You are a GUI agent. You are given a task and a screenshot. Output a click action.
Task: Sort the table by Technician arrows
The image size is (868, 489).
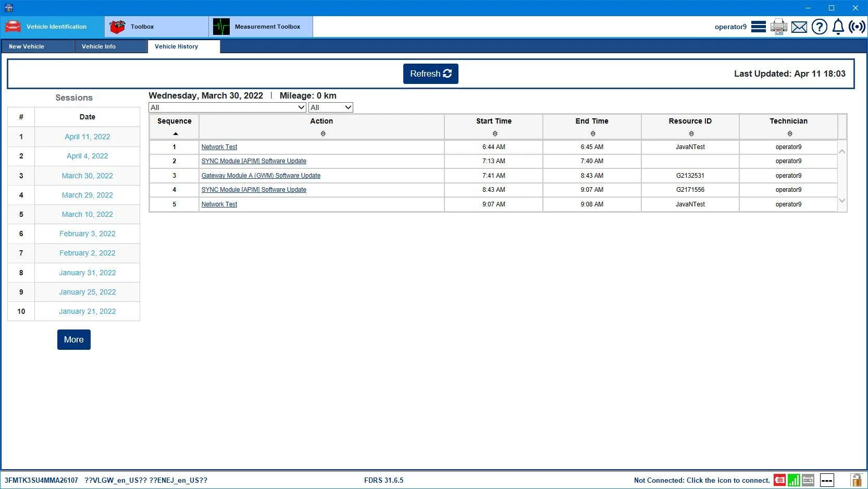(790, 134)
